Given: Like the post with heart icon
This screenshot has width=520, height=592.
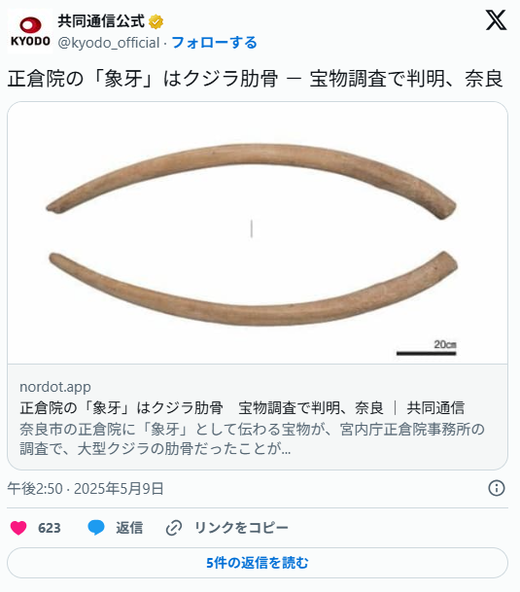Looking at the screenshot, I should point(18,527).
